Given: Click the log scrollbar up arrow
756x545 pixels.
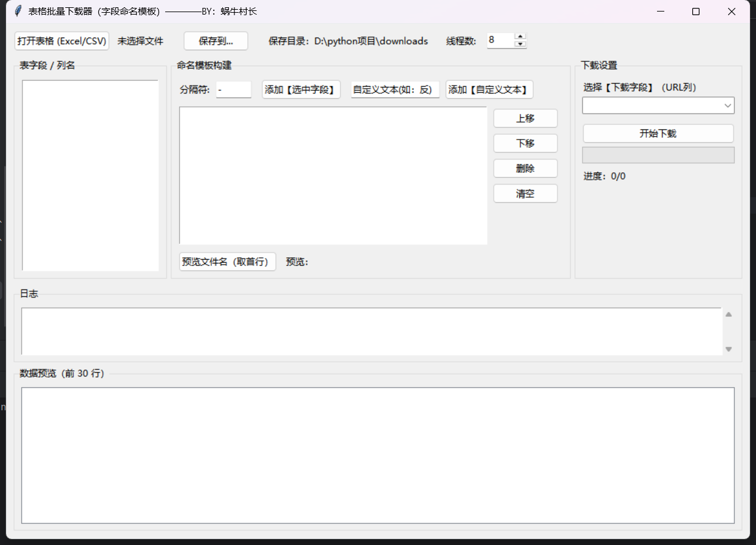Looking at the screenshot, I should coord(729,314).
